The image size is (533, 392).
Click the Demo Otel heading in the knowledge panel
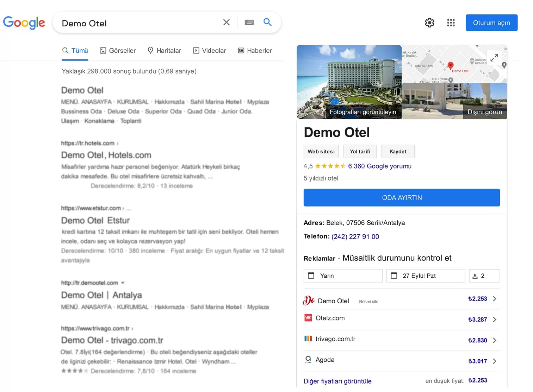(337, 133)
